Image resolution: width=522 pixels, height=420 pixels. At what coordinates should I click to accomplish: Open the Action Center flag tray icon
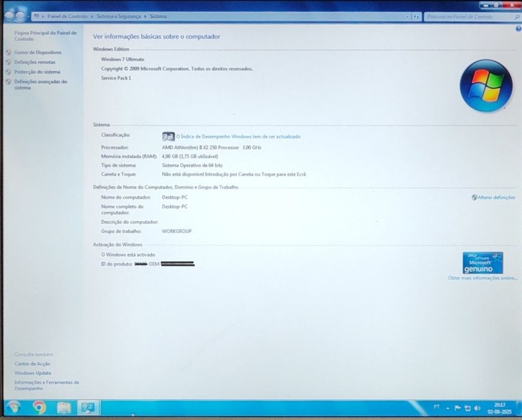point(458,408)
